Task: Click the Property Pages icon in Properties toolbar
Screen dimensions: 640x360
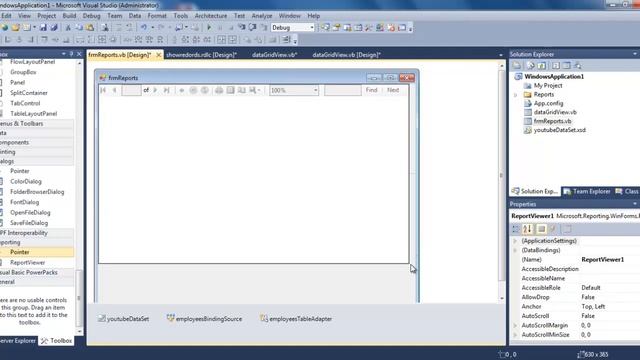Action: pos(567,229)
